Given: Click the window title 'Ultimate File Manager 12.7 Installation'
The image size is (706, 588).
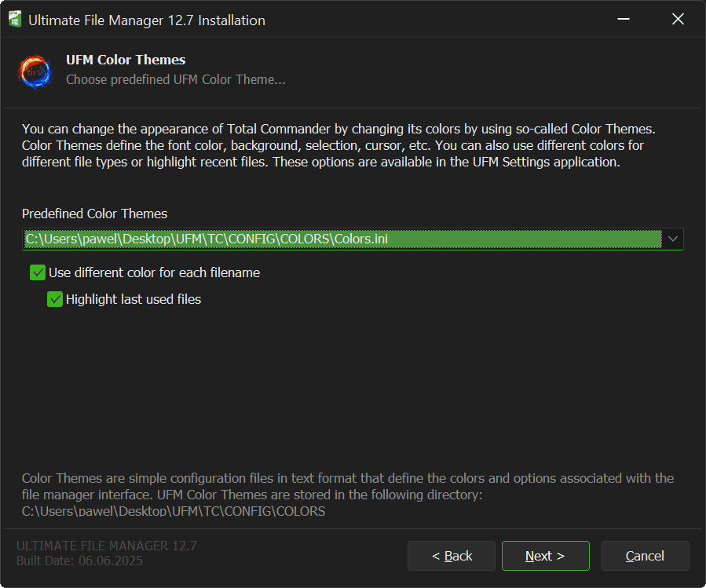Looking at the screenshot, I should (147, 20).
